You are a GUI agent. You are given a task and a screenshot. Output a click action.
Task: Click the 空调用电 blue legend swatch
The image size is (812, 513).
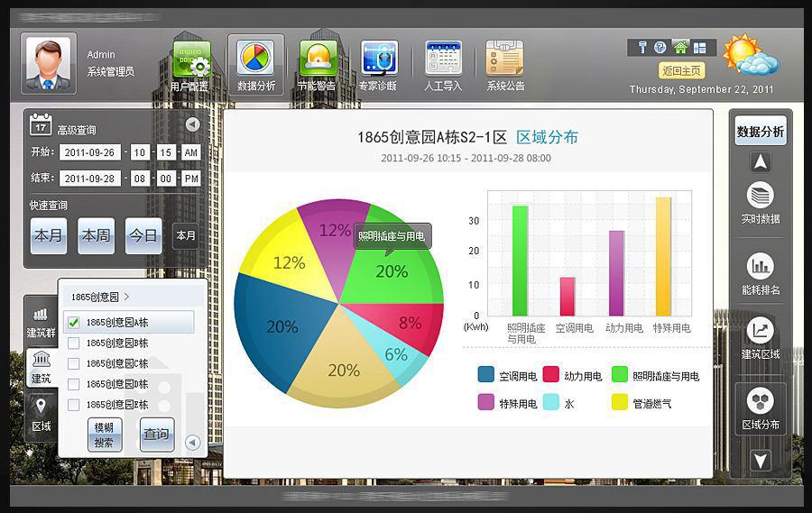486,376
